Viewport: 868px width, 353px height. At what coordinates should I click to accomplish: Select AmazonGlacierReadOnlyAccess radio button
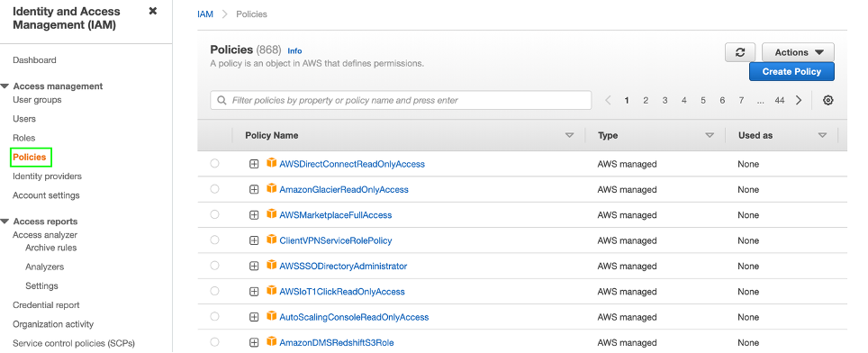coord(215,189)
